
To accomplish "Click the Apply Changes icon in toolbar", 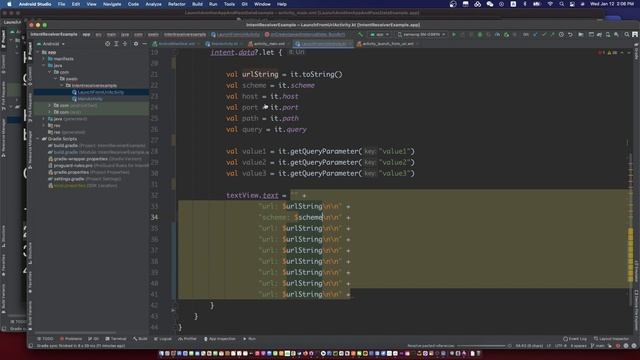I will [462, 35].
